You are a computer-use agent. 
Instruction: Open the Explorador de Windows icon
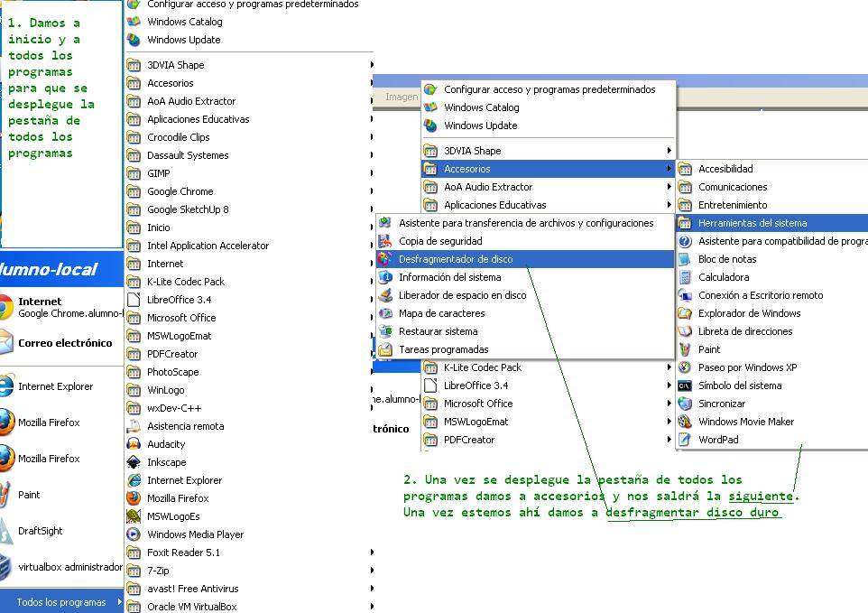685,313
